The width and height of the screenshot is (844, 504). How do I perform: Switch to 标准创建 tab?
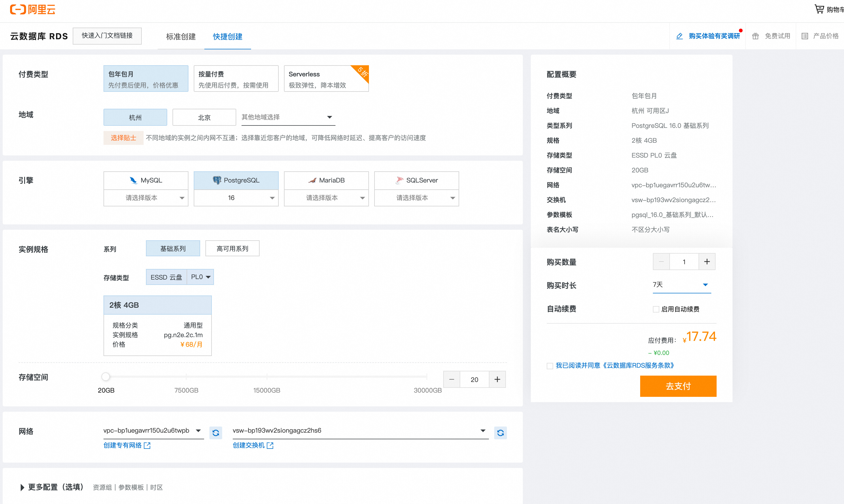click(x=181, y=36)
